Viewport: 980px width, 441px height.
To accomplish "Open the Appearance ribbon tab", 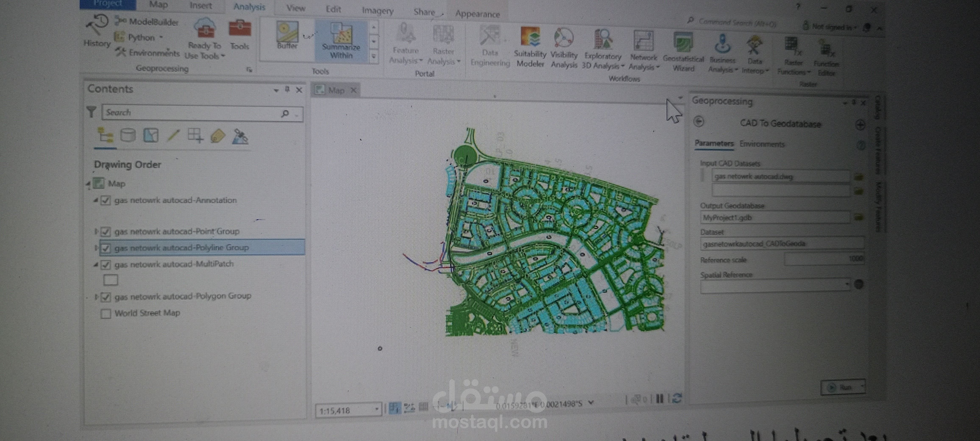I will 477,14.
